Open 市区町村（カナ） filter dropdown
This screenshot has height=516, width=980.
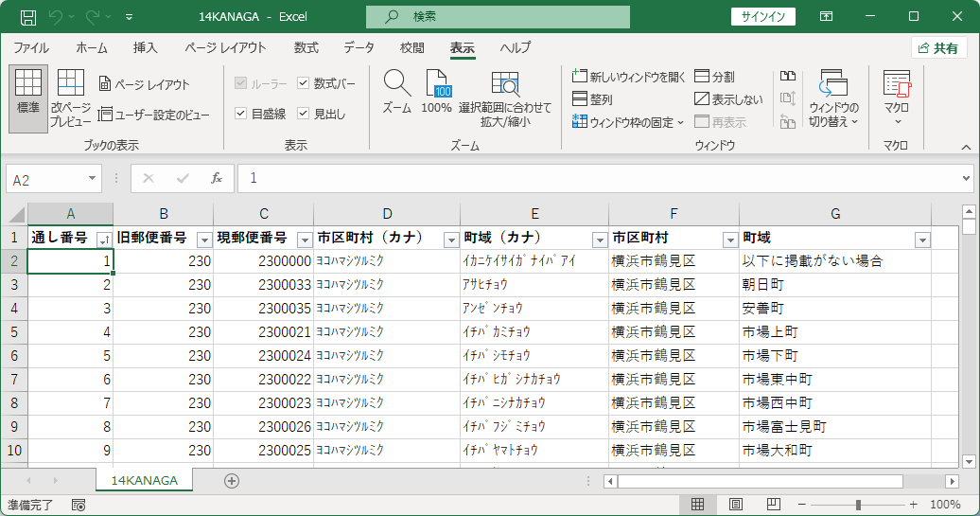pos(451,240)
